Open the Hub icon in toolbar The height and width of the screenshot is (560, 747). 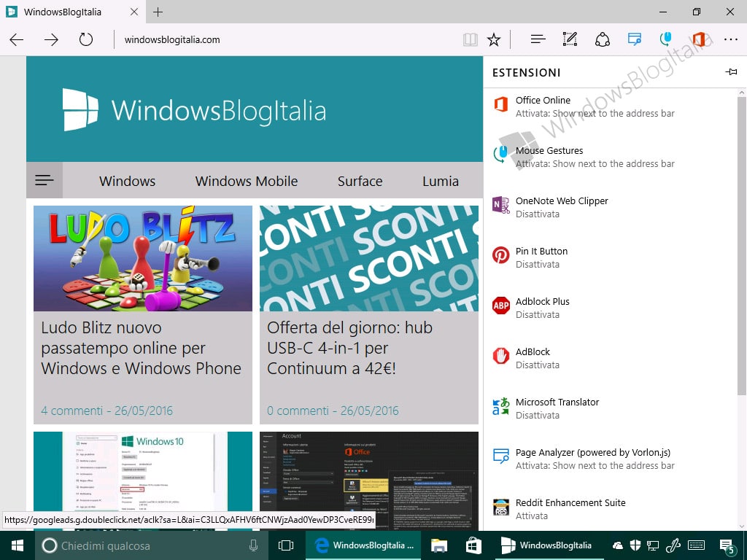[538, 39]
